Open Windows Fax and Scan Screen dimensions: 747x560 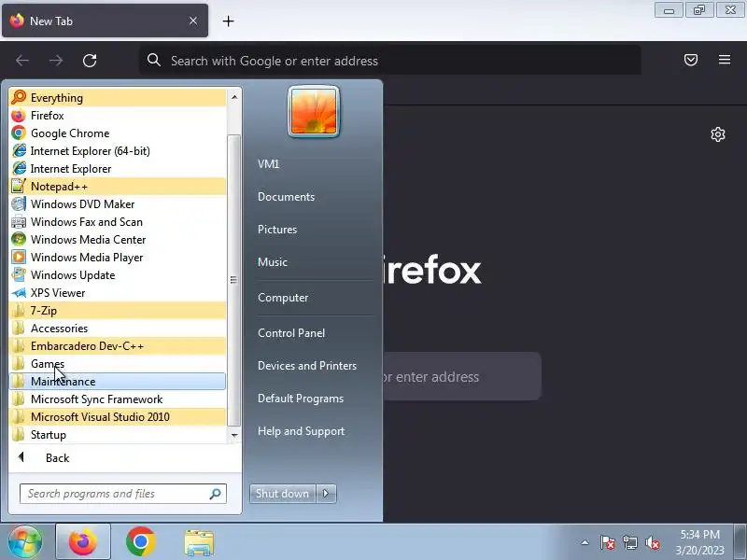118,222
